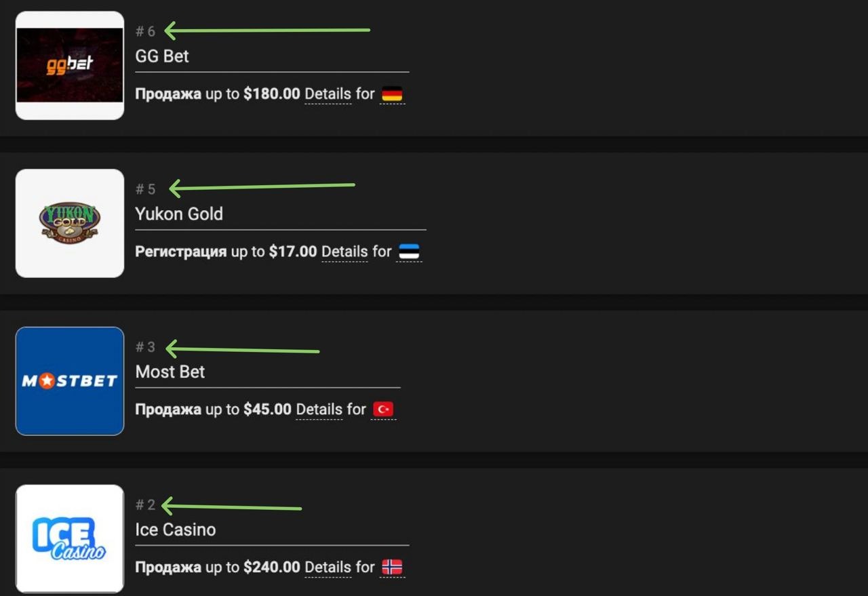Image resolution: width=868 pixels, height=596 pixels.
Task: Click the Most Bet title
Action: click(x=170, y=372)
